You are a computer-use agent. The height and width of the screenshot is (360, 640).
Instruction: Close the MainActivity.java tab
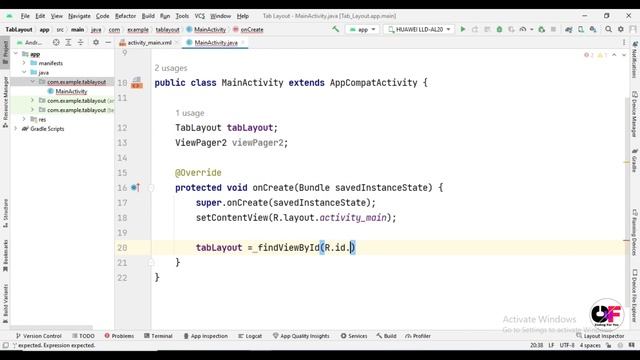pos(243,42)
